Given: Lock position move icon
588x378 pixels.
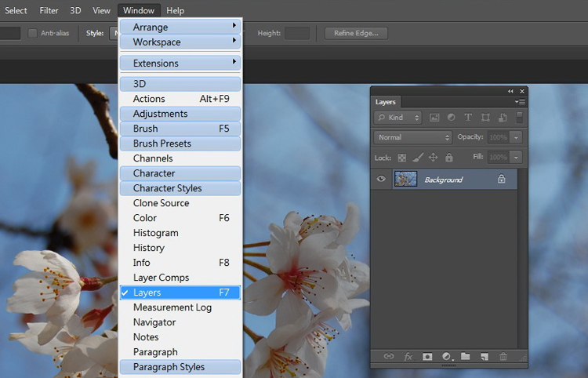Looking at the screenshot, I should click(x=433, y=158).
